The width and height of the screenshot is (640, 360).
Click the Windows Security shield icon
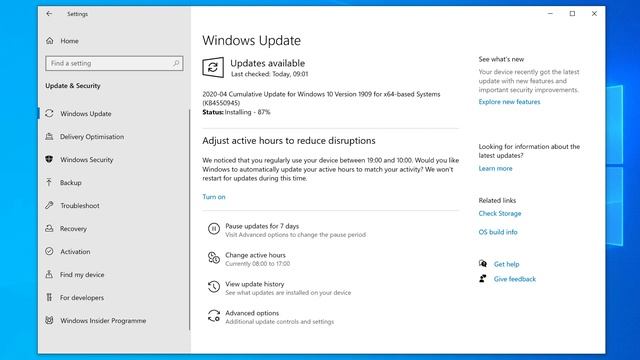pyautogui.click(x=49, y=159)
